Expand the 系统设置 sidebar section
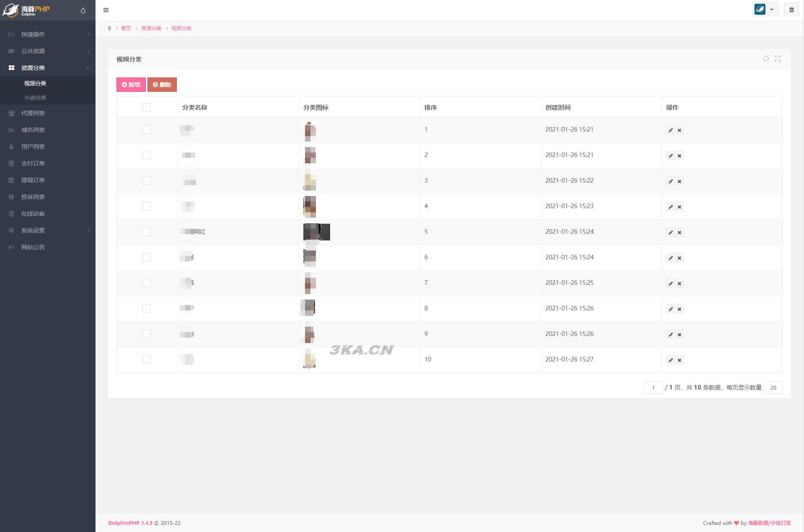 click(x=48, y=230)
